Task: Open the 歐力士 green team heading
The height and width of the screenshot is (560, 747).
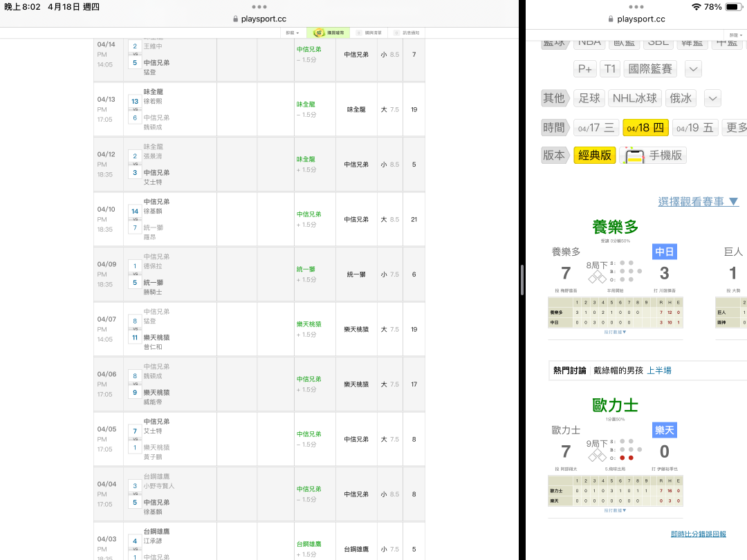Action: click(615, 405)
